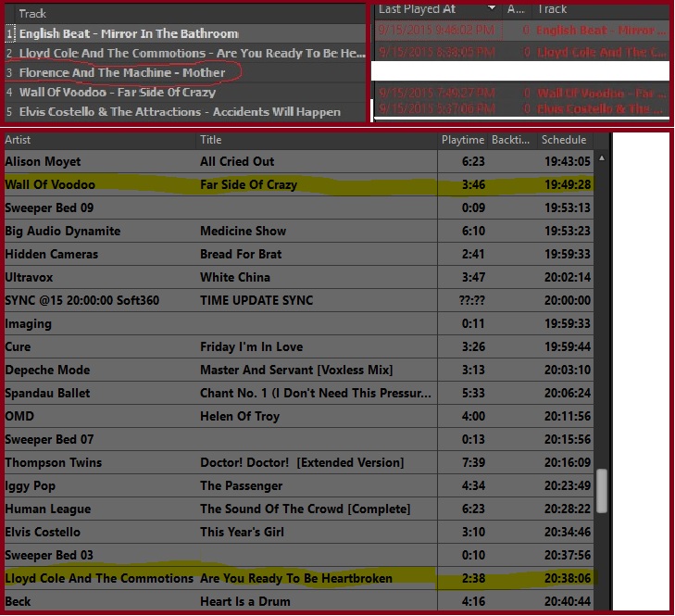
Task: Select the Hidden Cameras row
Action: coord(299,254)
